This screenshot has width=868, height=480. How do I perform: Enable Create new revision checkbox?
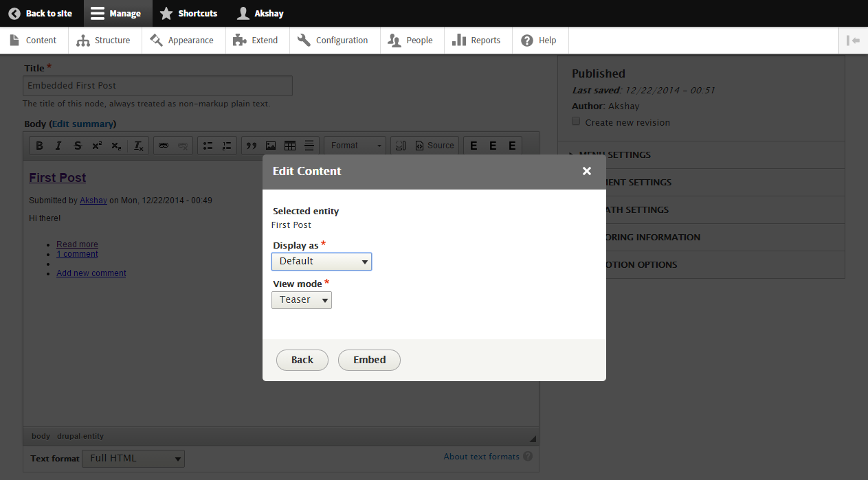click(x=576, y=122)
